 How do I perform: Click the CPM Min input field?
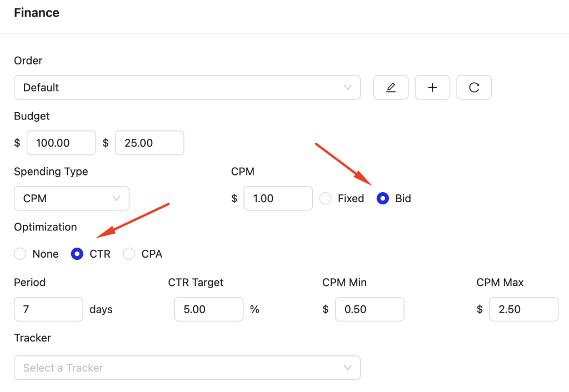click(x=369, y=309)
